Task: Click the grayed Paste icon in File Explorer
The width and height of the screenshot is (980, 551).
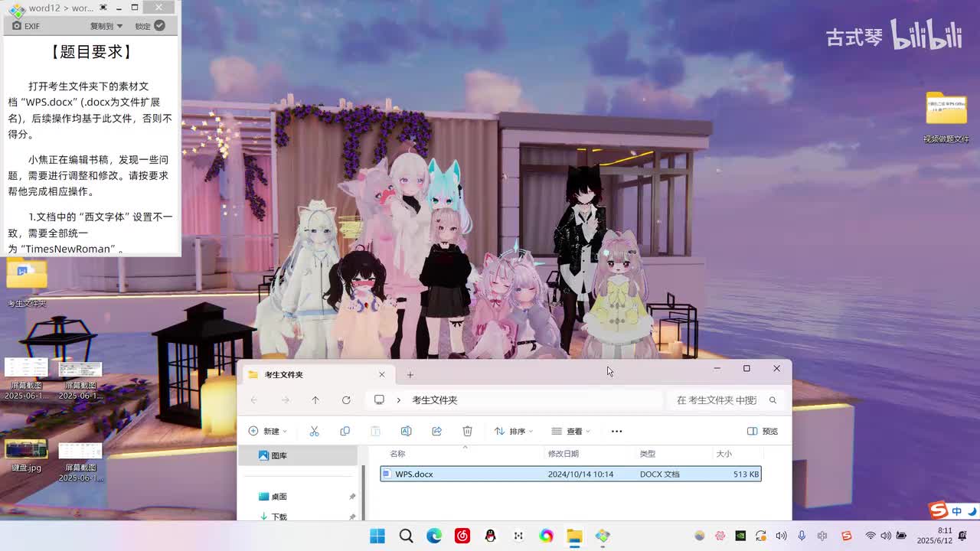Action: click(375, 431)
